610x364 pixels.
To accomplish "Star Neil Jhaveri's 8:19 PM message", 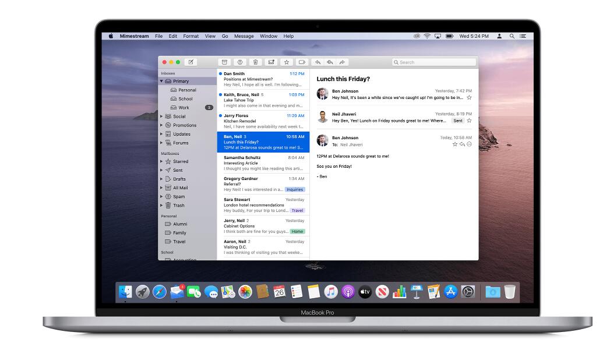I will click(x=469, y=121).
